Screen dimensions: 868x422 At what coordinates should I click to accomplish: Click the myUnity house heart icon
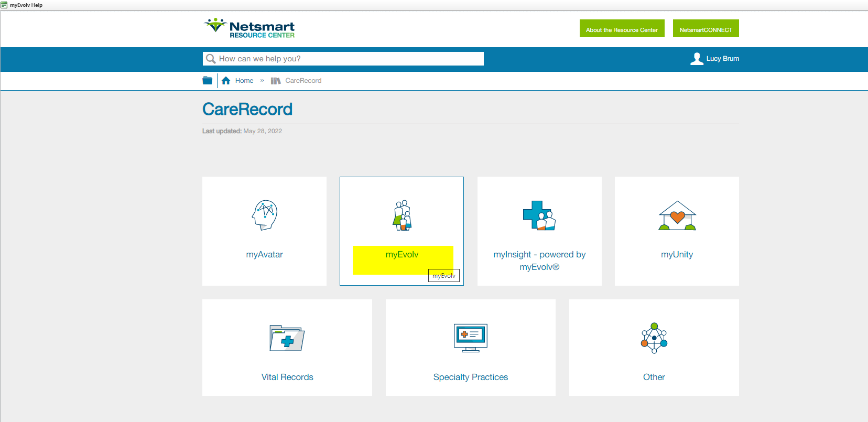point(677,215)
